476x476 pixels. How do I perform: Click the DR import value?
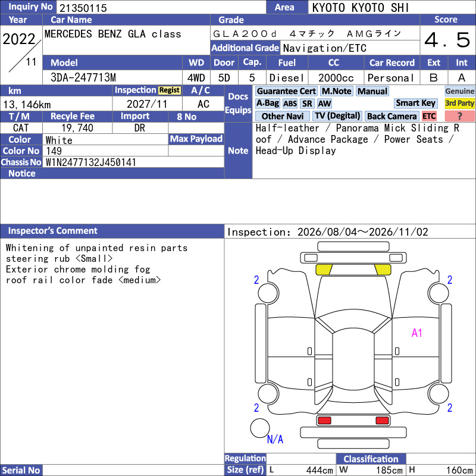click(x=140, y=128)
